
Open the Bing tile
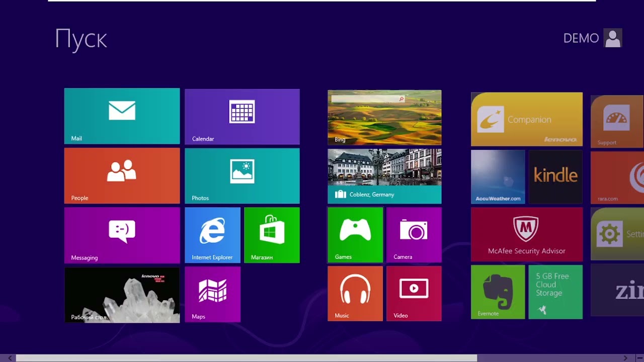click(x=384, y=118)
